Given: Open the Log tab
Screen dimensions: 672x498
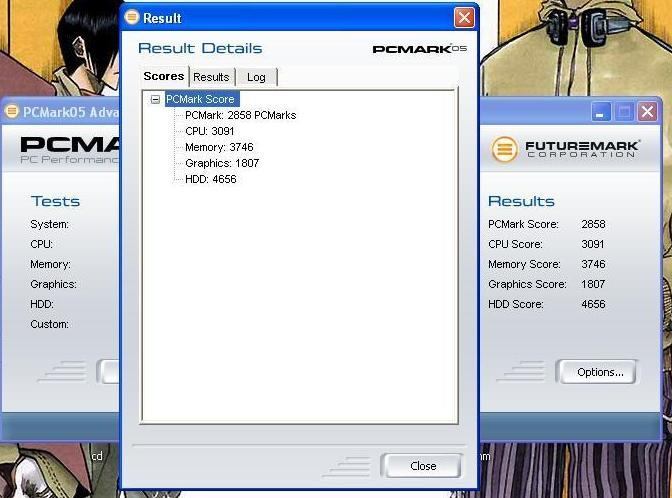Looking at the screenshot, I should click(x=256, y=77).
